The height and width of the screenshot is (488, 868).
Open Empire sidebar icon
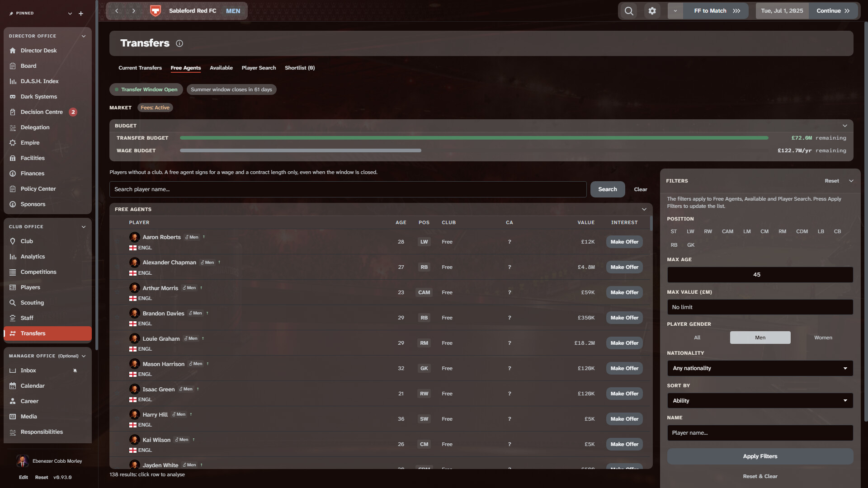point(13,143)
